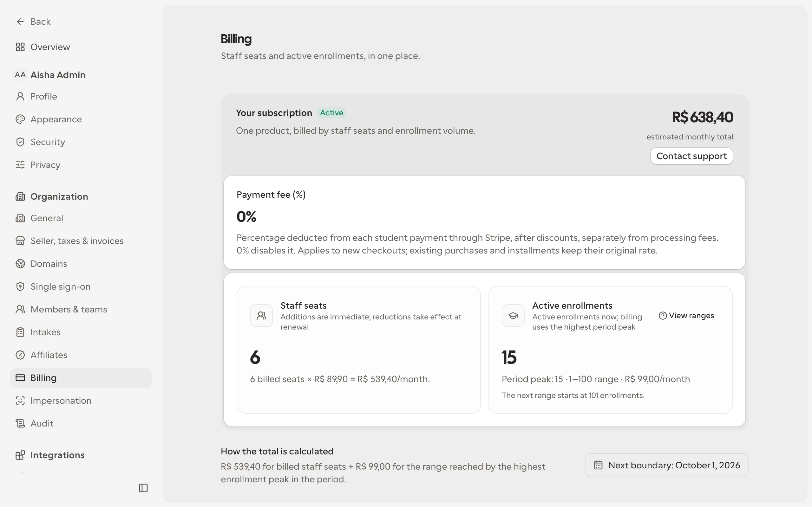Click the Security shield icon
Image resolution: width=812 pixels, height=507 pixels.
(20, 142)
